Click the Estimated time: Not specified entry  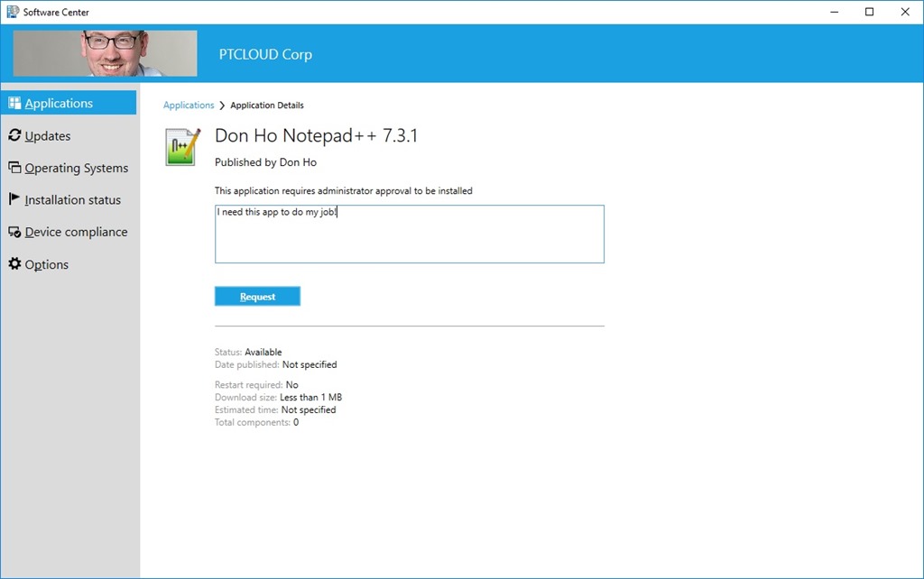click(x=275, y=409)
